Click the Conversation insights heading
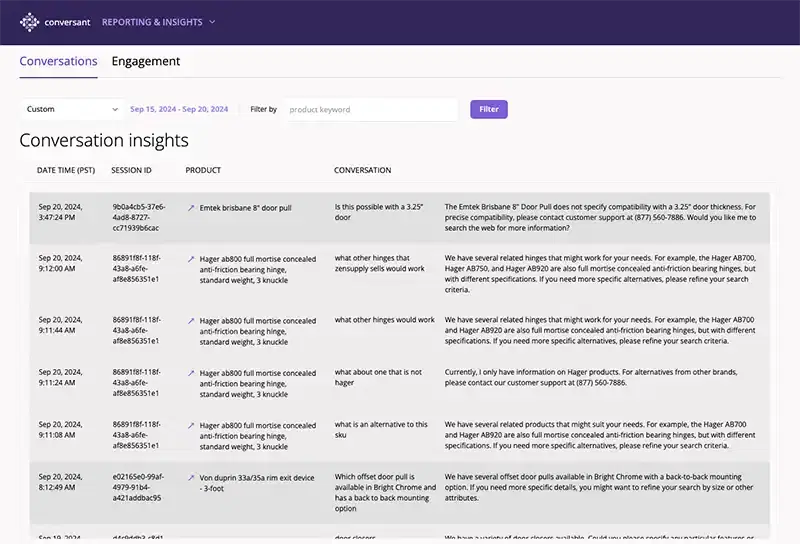800x544 pixels. (x=104, y=140)
